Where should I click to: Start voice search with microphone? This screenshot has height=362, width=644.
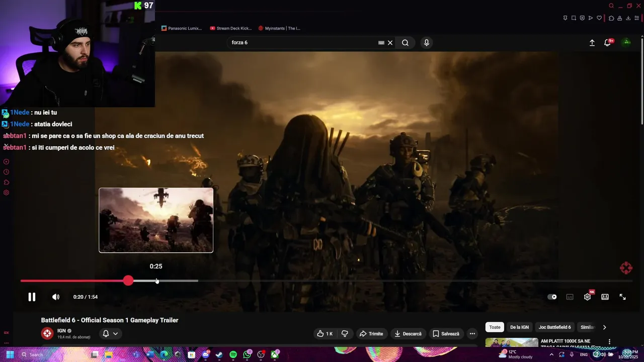(427, 43)
